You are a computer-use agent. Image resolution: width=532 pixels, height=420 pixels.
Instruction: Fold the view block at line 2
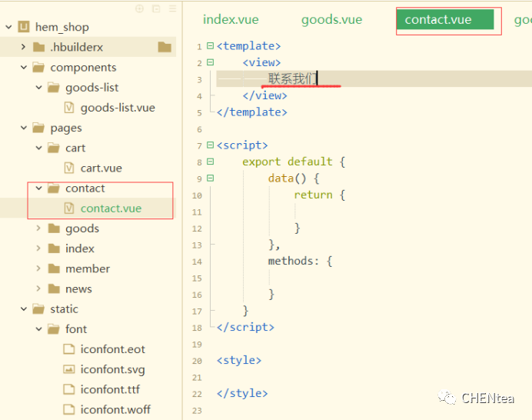click(211, 62)
